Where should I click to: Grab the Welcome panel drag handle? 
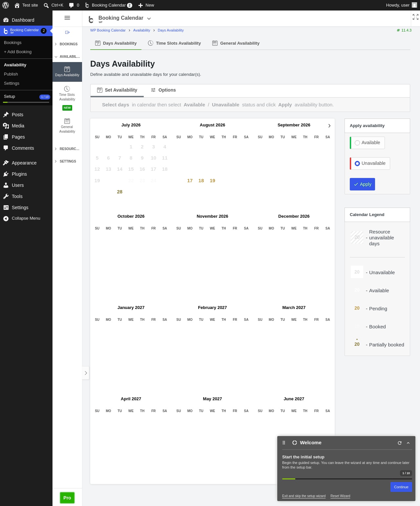[284, 443]
